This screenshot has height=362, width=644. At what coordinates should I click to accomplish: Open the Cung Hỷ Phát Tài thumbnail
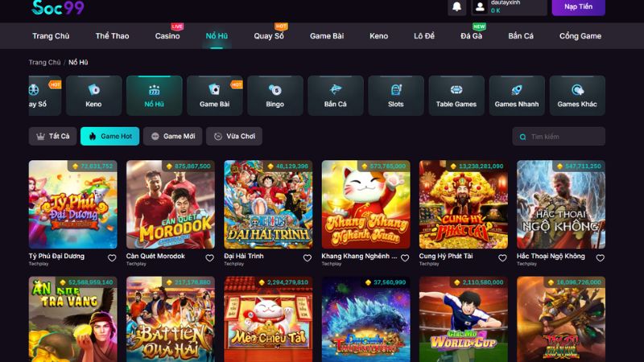(463, 204)
